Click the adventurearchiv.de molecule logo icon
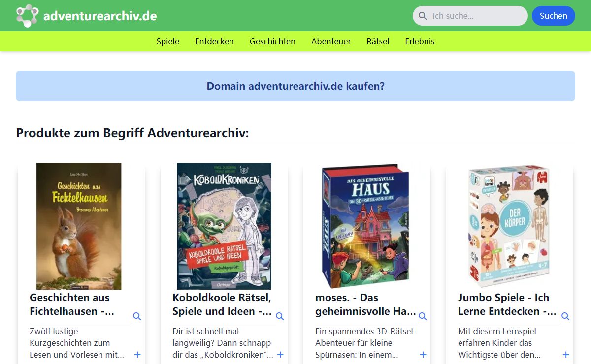This screenshot has height=364, width=591. [x=27, y=16]
